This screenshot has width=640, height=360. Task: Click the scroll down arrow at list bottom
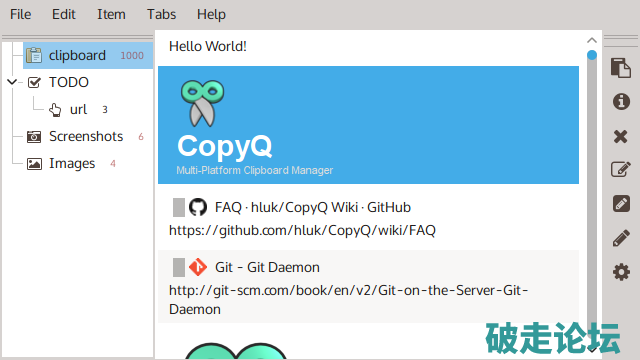click(x=593, y=350)
